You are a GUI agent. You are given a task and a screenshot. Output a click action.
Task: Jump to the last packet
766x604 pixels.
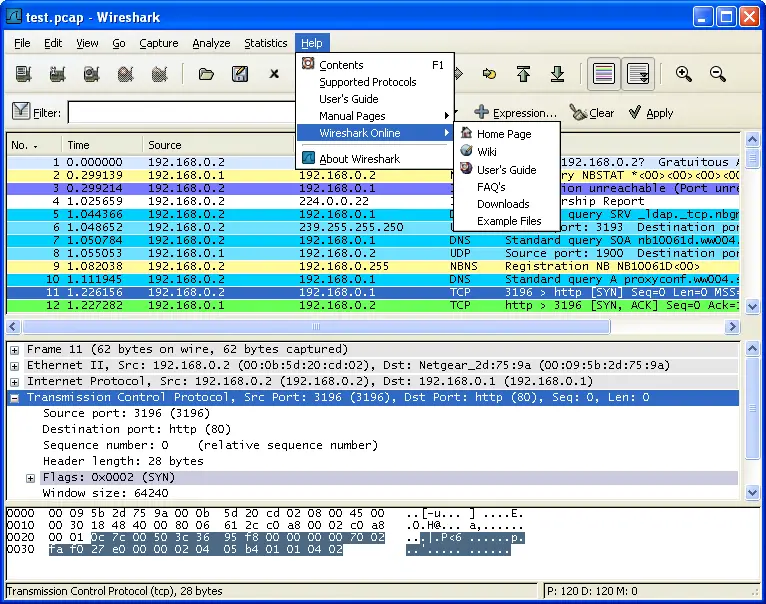[x=558, y=73]
